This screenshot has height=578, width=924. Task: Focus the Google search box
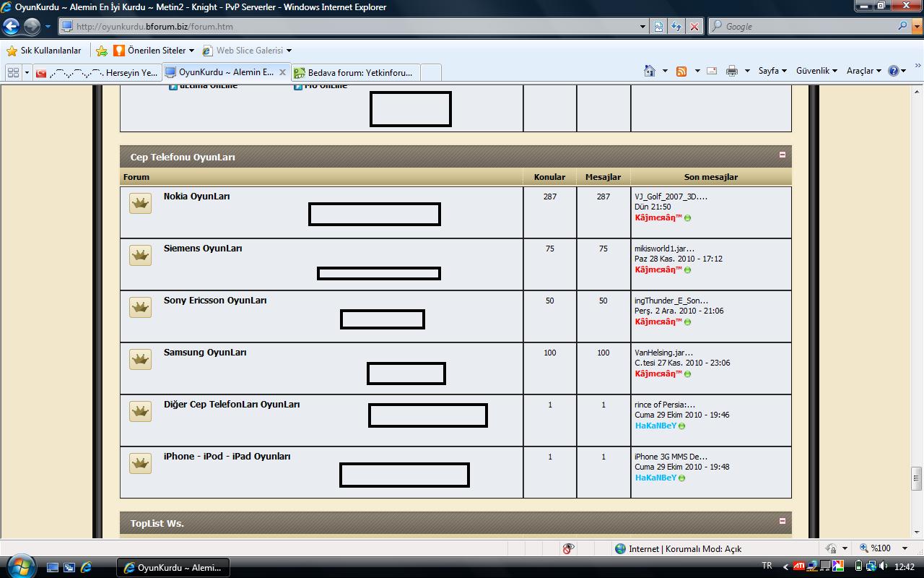coord(801,26)
